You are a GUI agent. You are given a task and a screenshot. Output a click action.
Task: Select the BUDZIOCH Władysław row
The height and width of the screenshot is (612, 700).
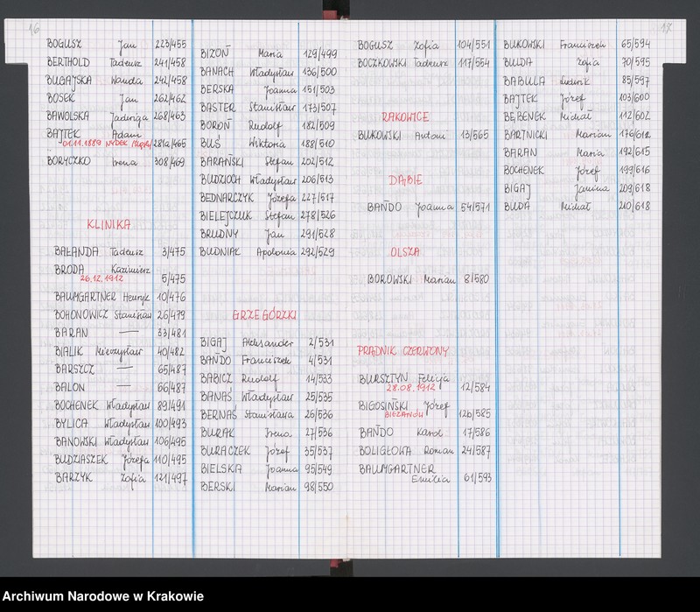pos(269,179)
